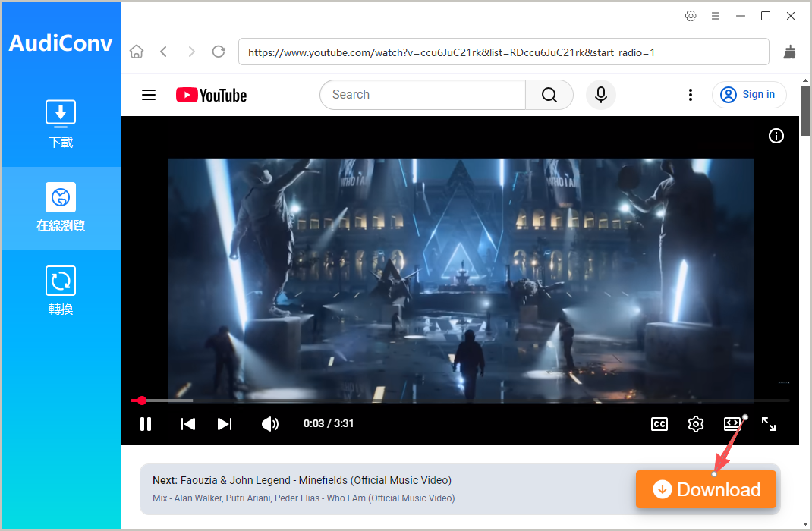Click the 0:03 / 3:31 time display
The image size is (812, 531).
[x=329, y=423]
